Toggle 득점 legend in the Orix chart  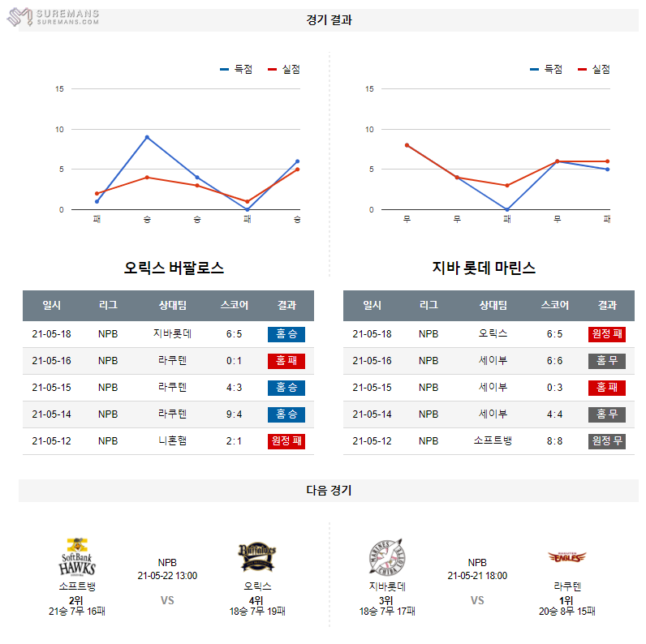(x=237, y=70)
